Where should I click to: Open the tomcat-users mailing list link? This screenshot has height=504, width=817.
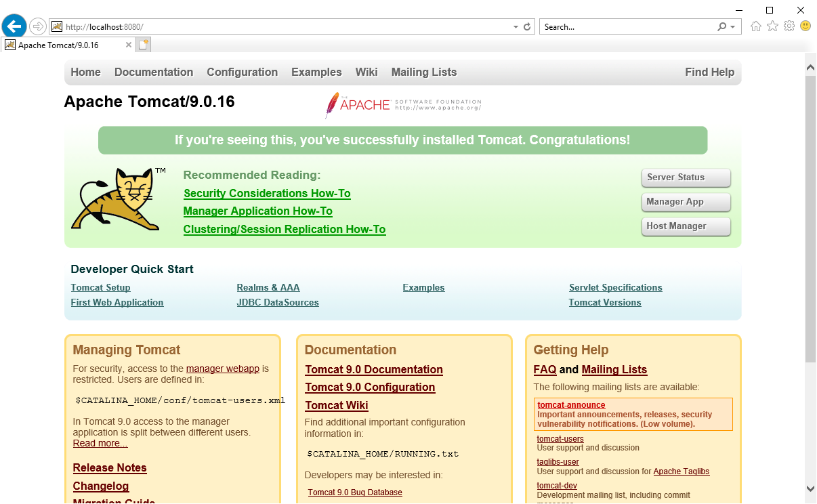pos(560,439)
